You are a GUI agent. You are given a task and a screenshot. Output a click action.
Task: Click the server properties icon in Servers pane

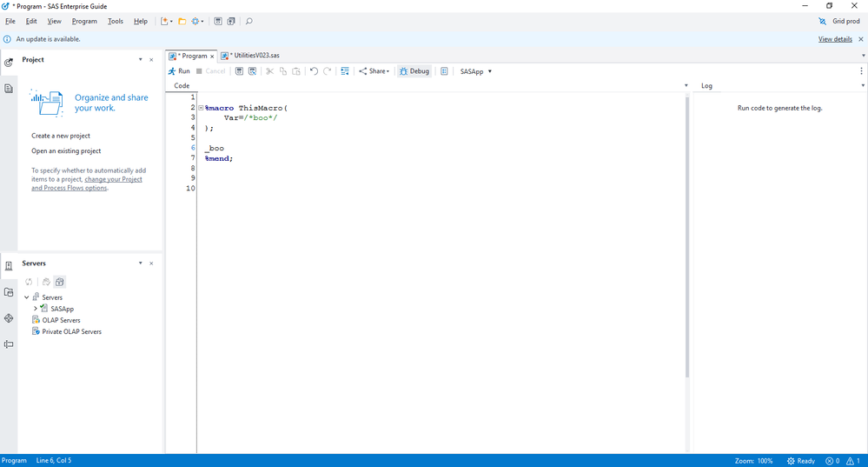click(60, 282)
